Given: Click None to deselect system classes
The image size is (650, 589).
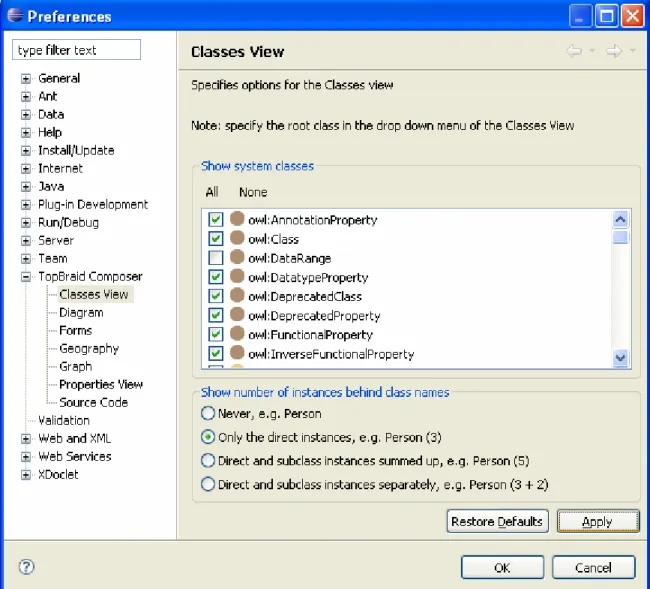Looking at the screenshot, I should tap(253, 192).
